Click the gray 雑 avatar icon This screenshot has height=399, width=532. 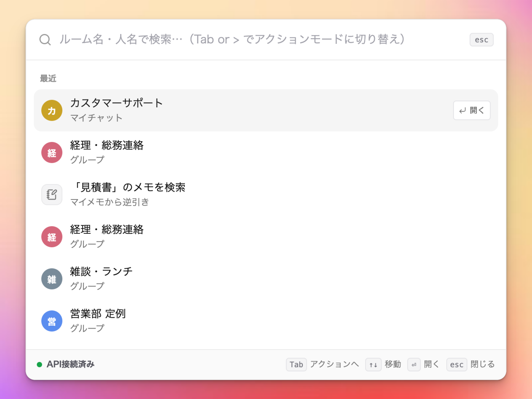[x=52, y=279]
